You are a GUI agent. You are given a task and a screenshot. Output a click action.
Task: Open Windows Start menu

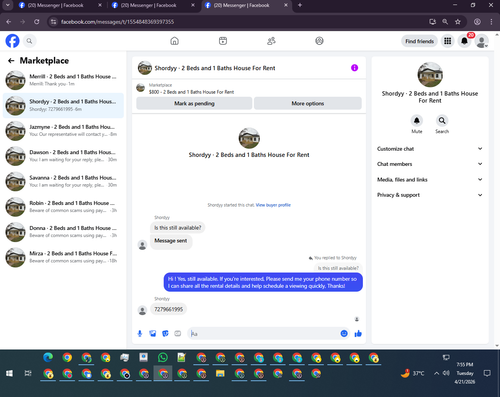click(x=9, y=373)
